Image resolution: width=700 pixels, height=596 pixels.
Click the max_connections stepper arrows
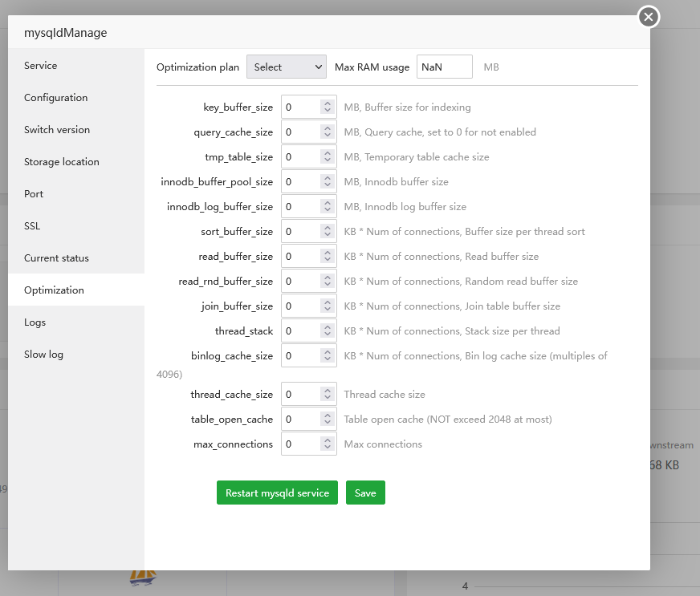pyautogui.click(x=327, y=444)
